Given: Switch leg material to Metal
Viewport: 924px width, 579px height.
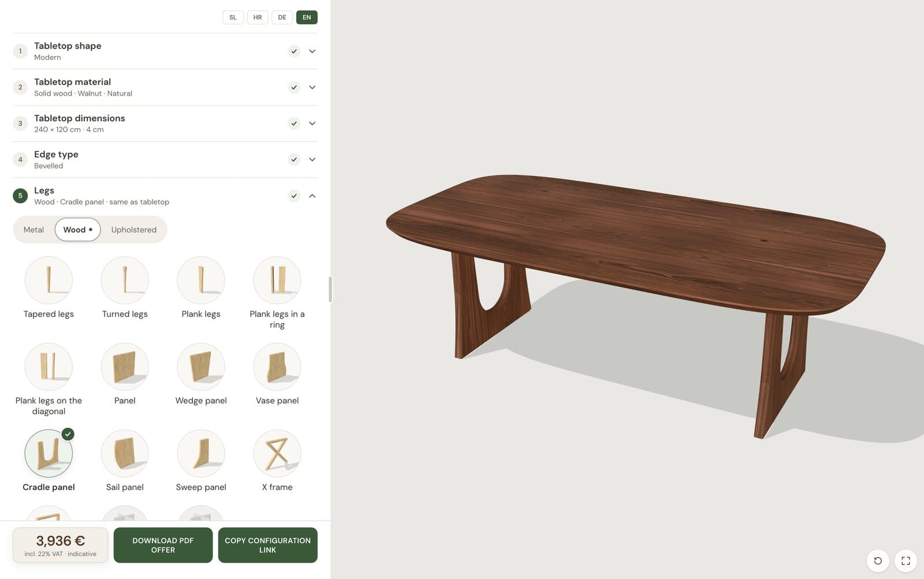Looking at the screenshot, I should [x=33, y=230].
